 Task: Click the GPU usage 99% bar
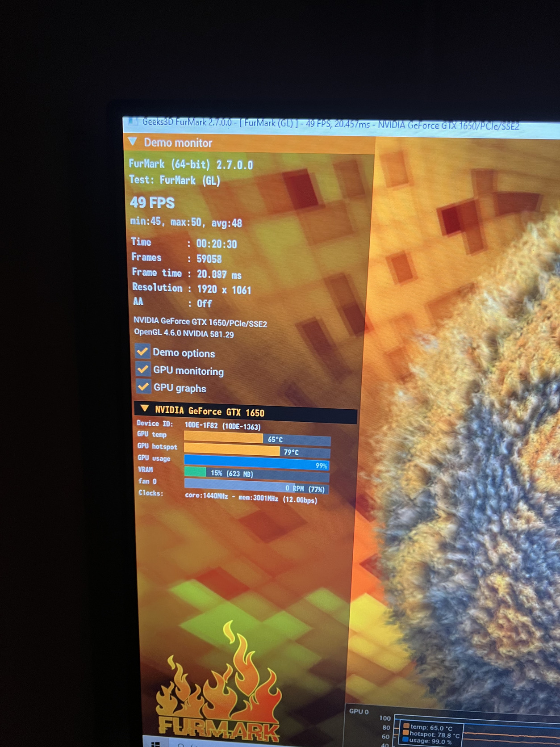pos(257,463)
